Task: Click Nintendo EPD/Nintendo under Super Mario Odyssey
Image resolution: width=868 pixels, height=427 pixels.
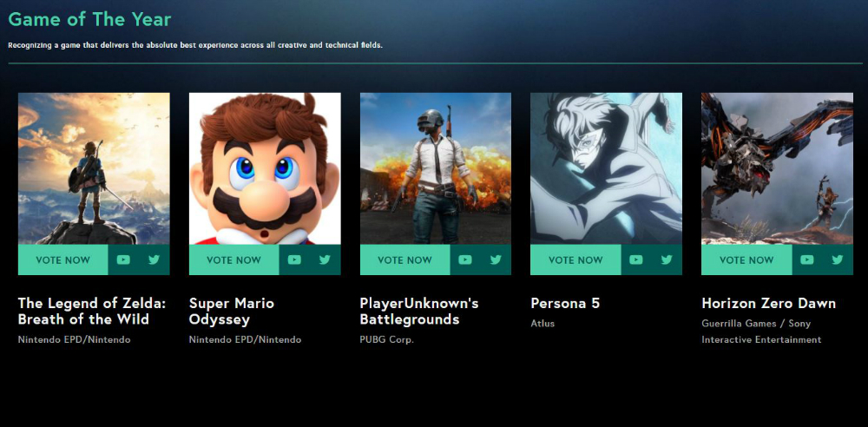Action: pos(246,339)
